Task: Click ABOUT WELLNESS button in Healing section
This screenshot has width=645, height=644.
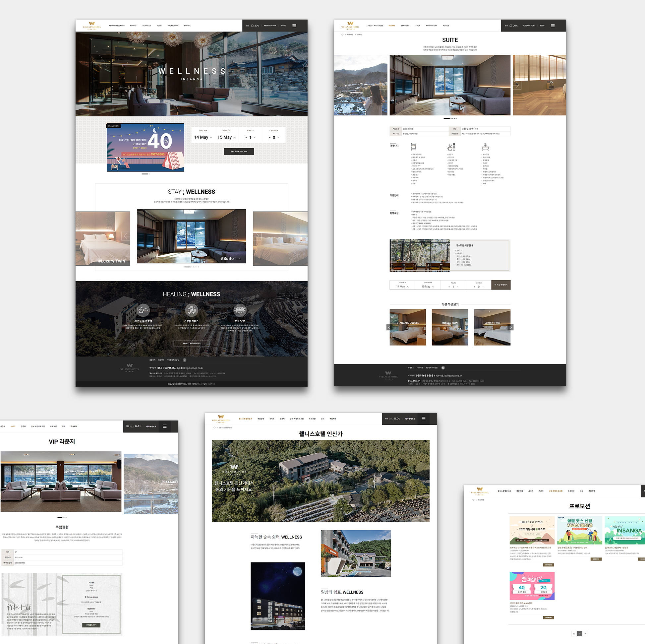Action: tap(191, 343)
